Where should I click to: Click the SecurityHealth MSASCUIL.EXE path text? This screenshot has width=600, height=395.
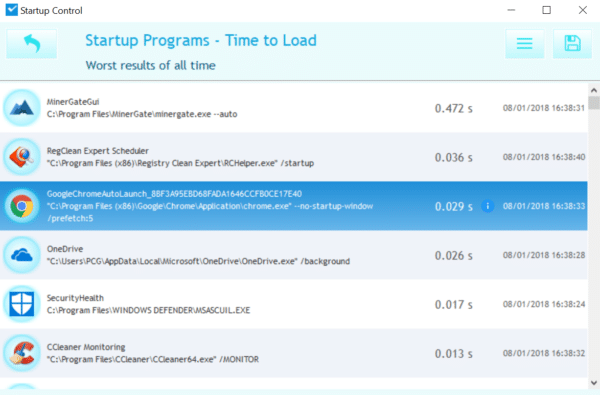point(148,310)
